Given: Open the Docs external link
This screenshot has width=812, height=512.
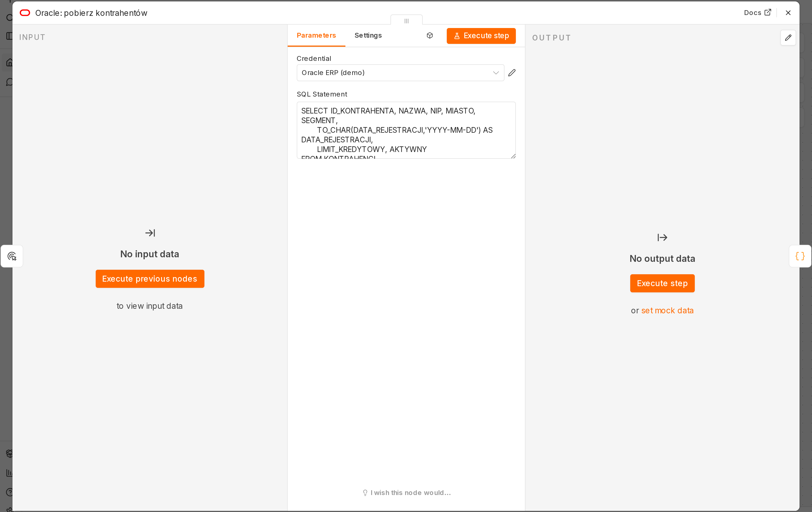Looking at the screenshot, I should pyautogui.click(x=757, y=13).
